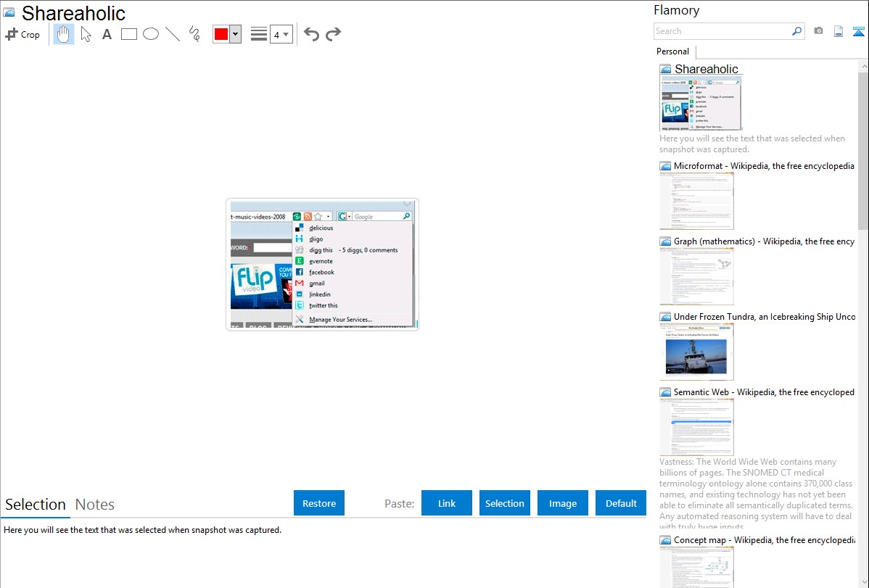The image size is (869, 588).
Task: Click the sidebar scrollbar down arrow
Action: 863,582
